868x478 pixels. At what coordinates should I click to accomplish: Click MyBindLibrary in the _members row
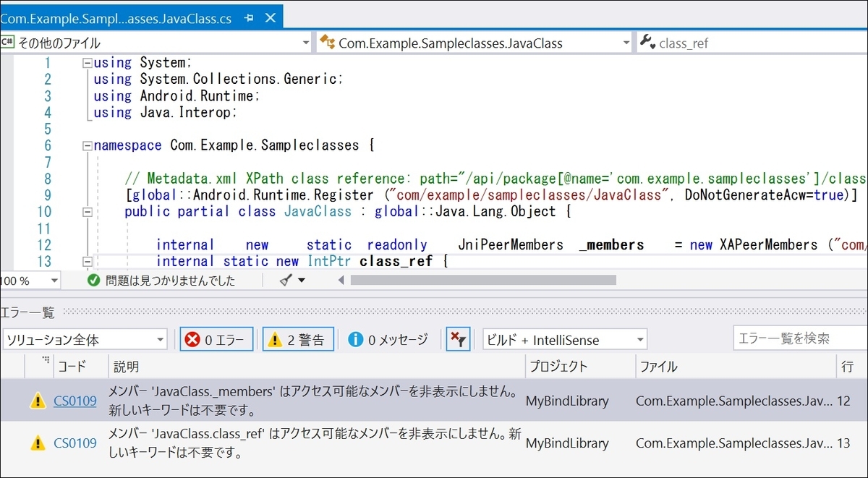coord(567,401)
